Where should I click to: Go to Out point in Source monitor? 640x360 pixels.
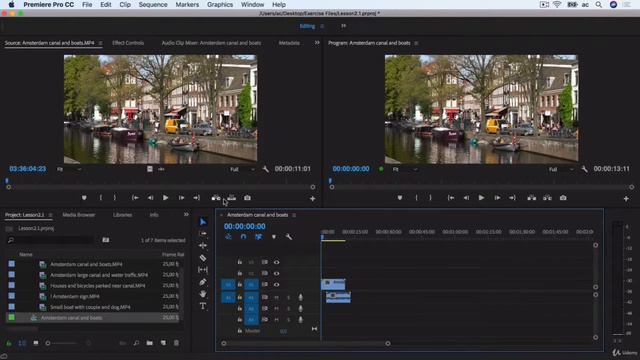tap(197, 198)
